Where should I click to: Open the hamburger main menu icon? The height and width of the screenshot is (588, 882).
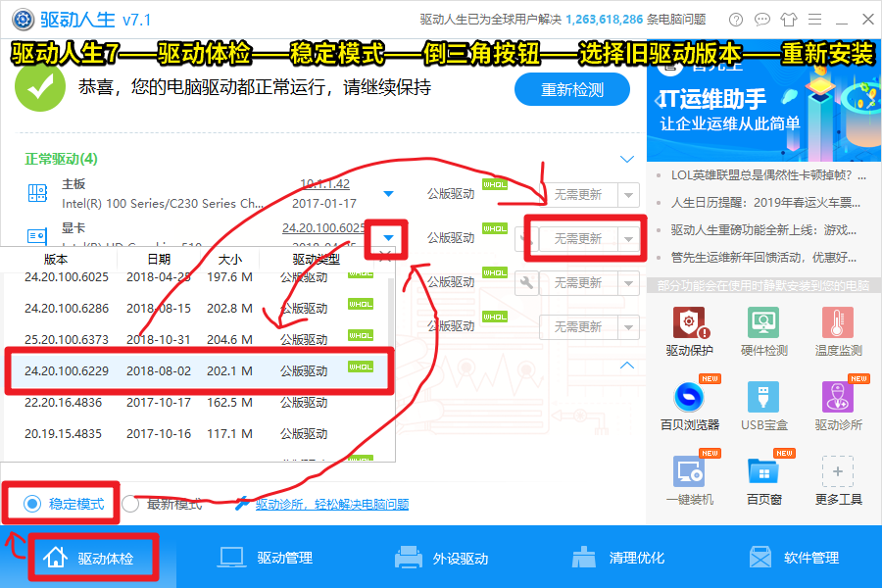pos(815,20)
